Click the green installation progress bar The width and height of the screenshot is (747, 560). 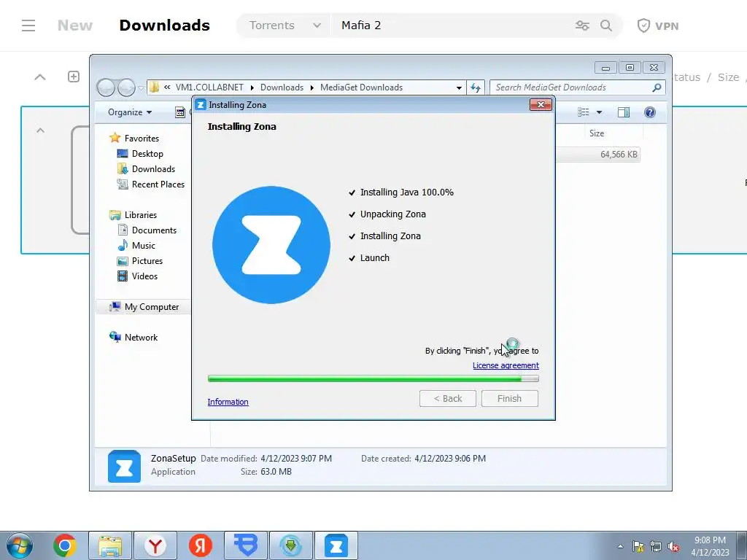(373, 378)
